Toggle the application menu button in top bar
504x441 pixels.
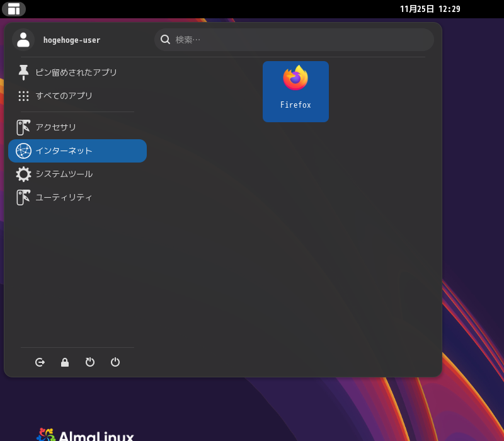point(14,9)
